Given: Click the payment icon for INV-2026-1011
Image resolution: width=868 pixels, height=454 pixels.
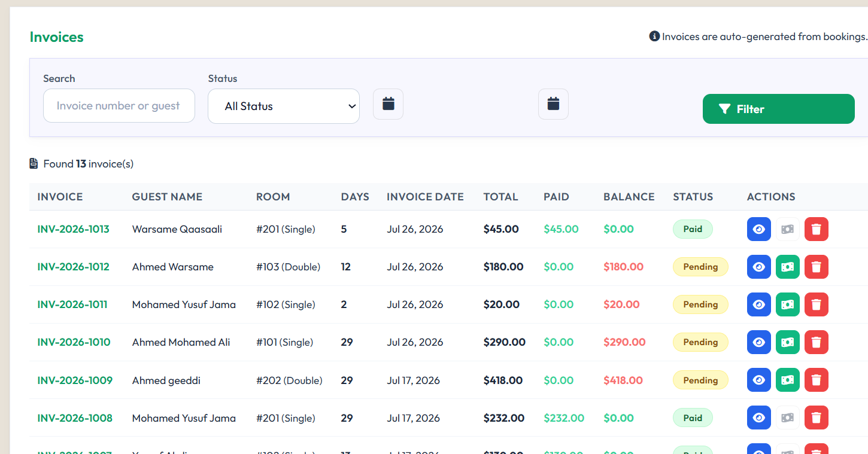Looking at the screenshot, I should (788, 304).
